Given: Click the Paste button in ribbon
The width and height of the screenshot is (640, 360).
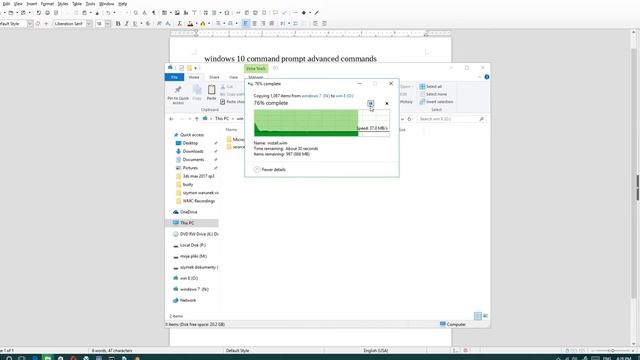Looking at the screenshot, I should (211, 92).
